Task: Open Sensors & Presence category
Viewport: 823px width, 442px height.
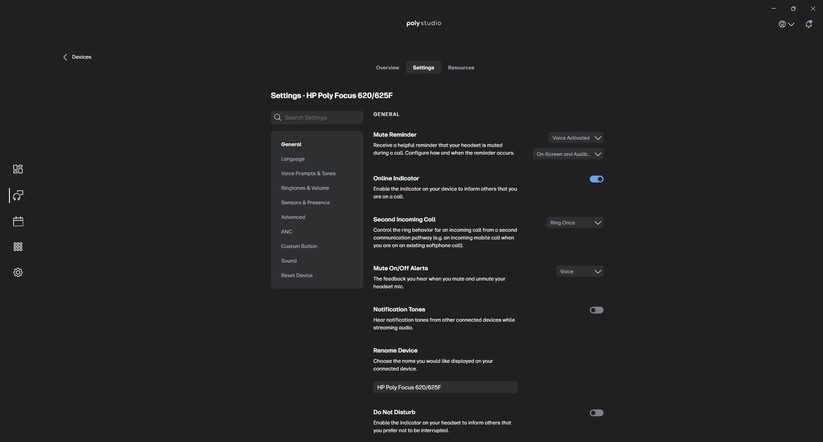Action: point(305,203)
